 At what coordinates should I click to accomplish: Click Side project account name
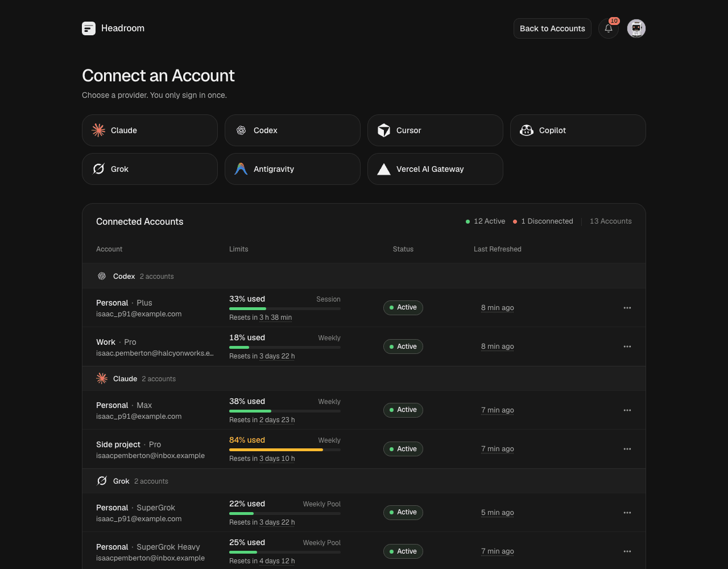118,444
